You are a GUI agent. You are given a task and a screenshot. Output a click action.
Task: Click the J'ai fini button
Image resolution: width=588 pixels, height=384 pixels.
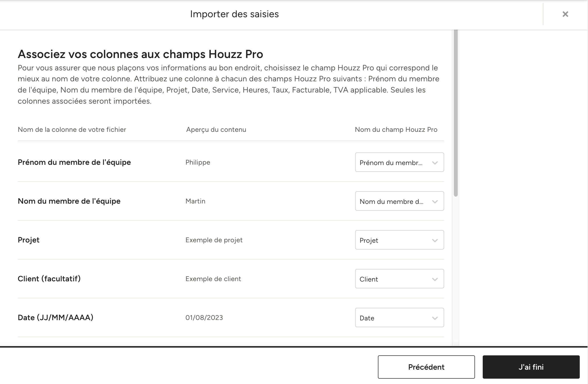click(531, 367)
